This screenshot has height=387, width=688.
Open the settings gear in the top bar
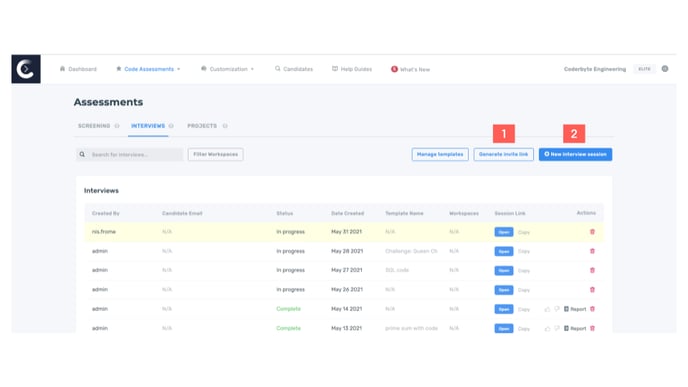point(665,69)
